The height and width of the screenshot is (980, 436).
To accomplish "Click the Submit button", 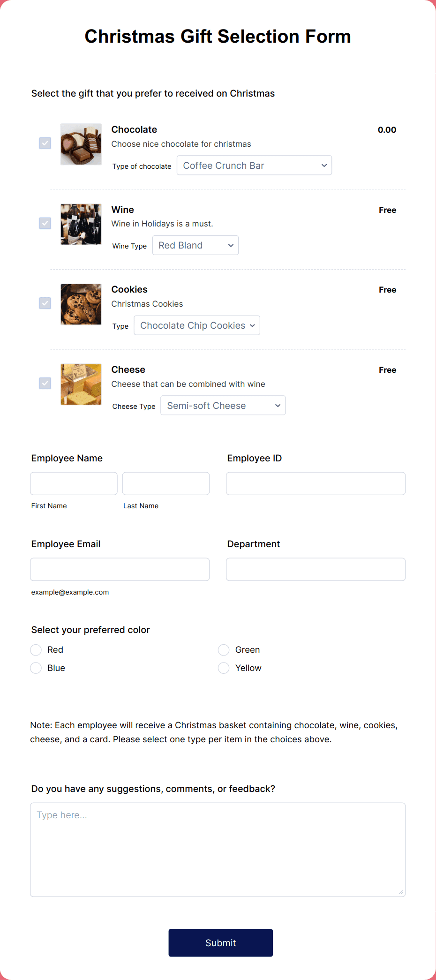I will [x=220, y=942].
